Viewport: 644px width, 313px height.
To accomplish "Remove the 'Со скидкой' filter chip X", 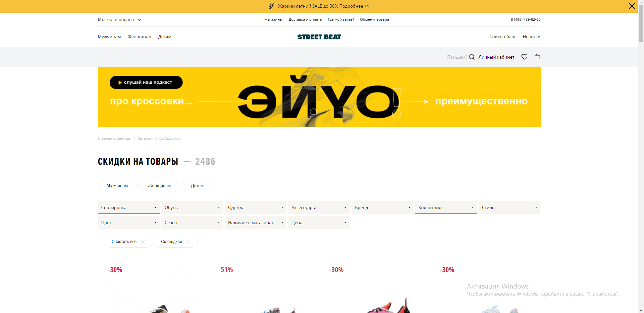I will click(x=189, y=242).
